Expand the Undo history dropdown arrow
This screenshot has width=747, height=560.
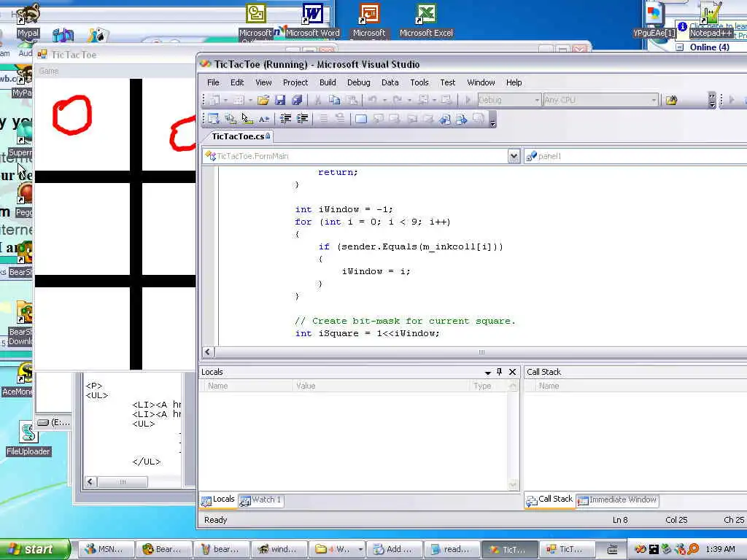coord(384,101)
